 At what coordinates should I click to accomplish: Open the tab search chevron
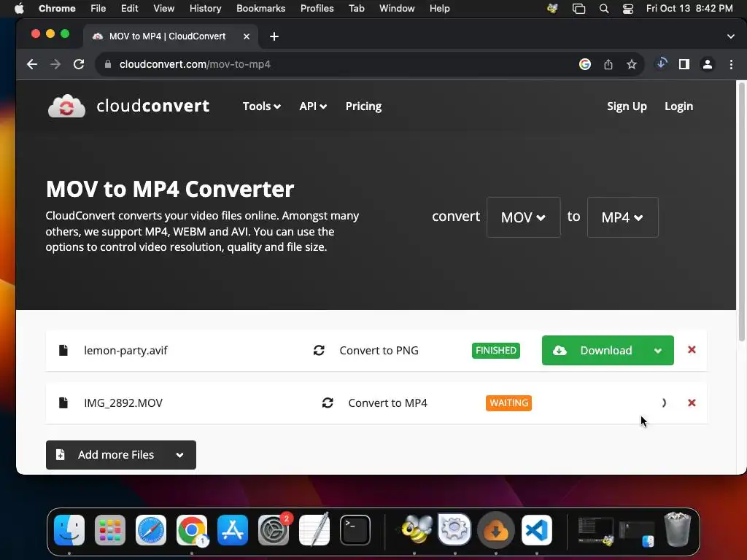(730, 36)
